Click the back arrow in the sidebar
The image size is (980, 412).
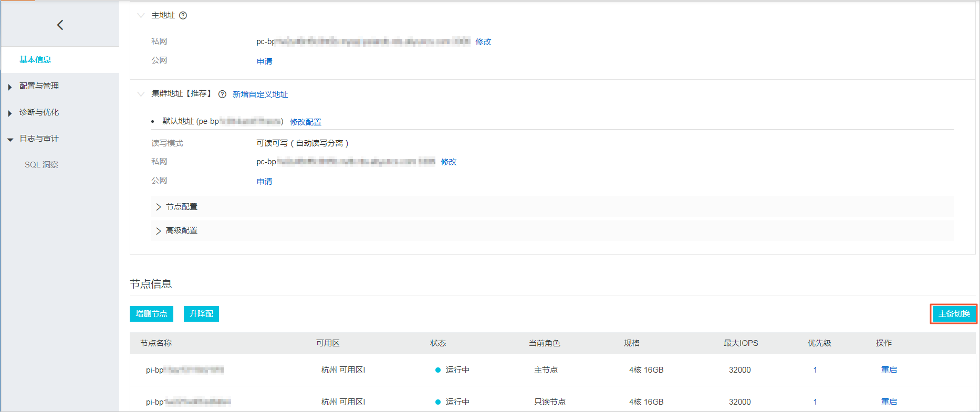pos(60,25)
